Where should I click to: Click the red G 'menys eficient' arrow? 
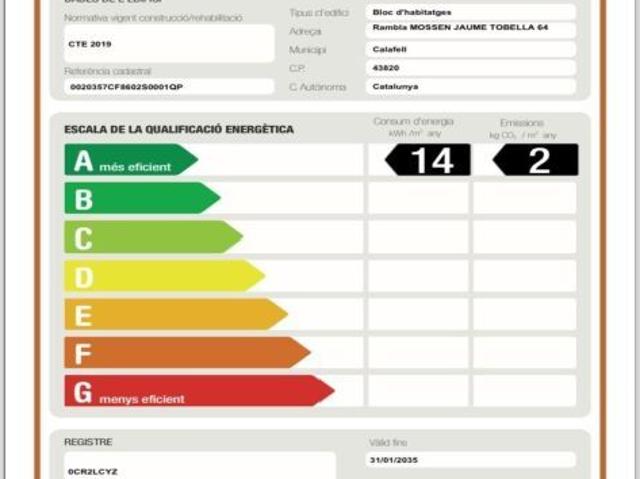tap(199, 391)
